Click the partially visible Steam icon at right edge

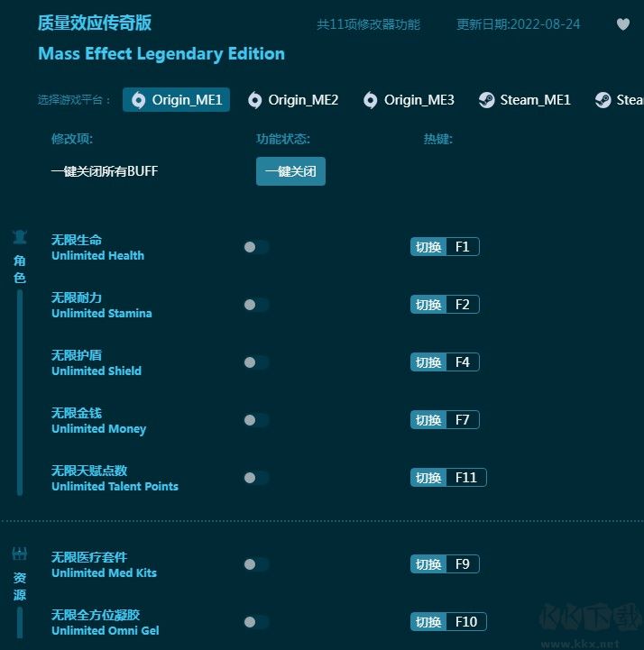pos(603,100)
